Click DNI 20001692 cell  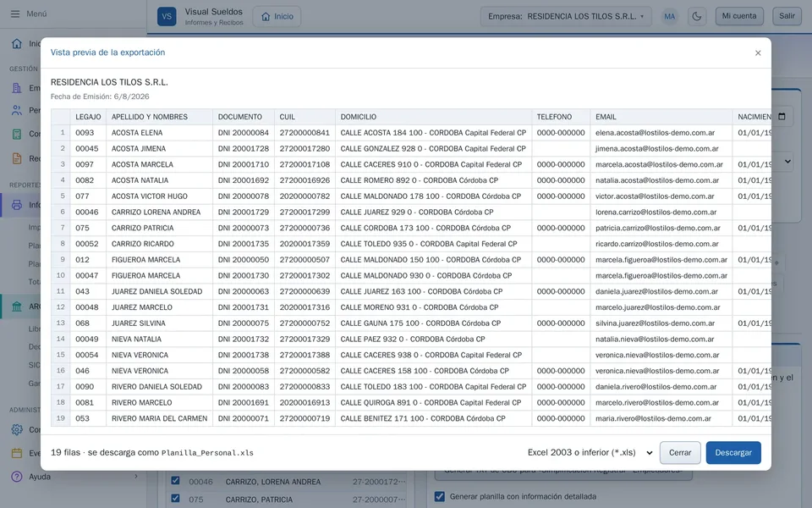244,180
